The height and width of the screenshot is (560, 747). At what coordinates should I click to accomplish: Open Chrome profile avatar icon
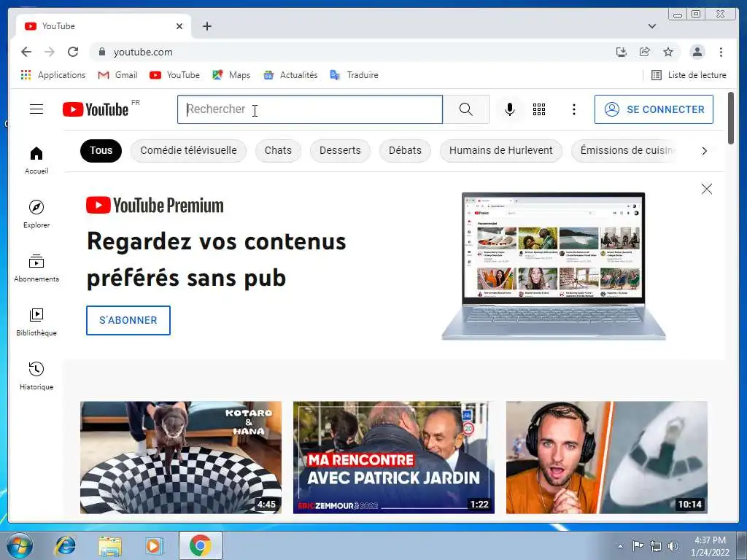click(697, 52)
